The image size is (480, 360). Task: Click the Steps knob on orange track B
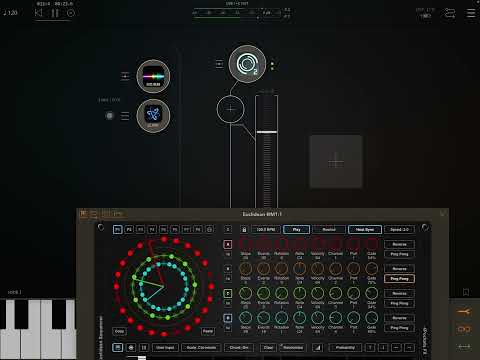tap(246, 268)
